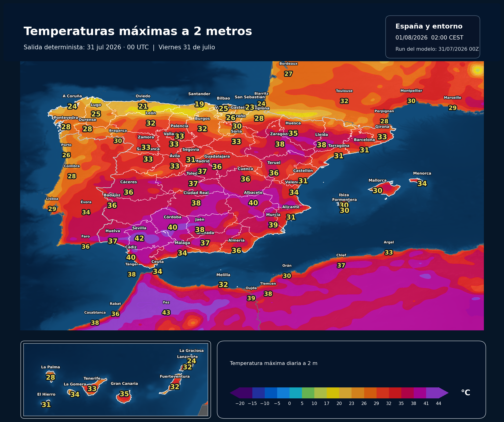This screenshot has width=504, height=422.
Task: Click the 35 value on Gran Canaria
Action: 124,394
